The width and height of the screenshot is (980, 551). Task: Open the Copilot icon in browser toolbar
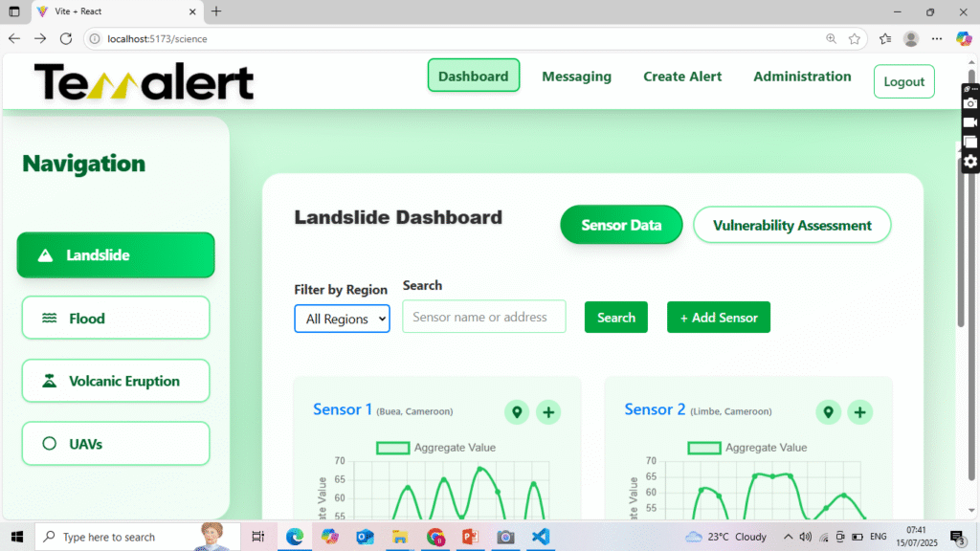[x=964, y=38]
